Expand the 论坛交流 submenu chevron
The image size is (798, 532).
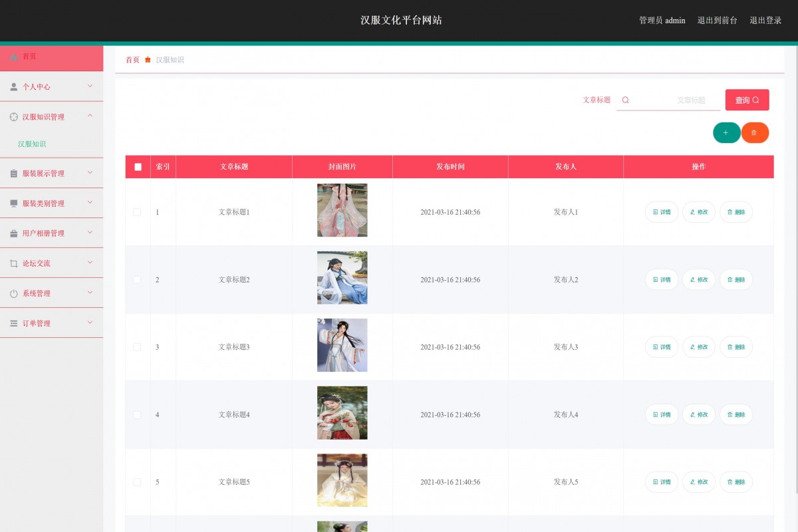90,263
